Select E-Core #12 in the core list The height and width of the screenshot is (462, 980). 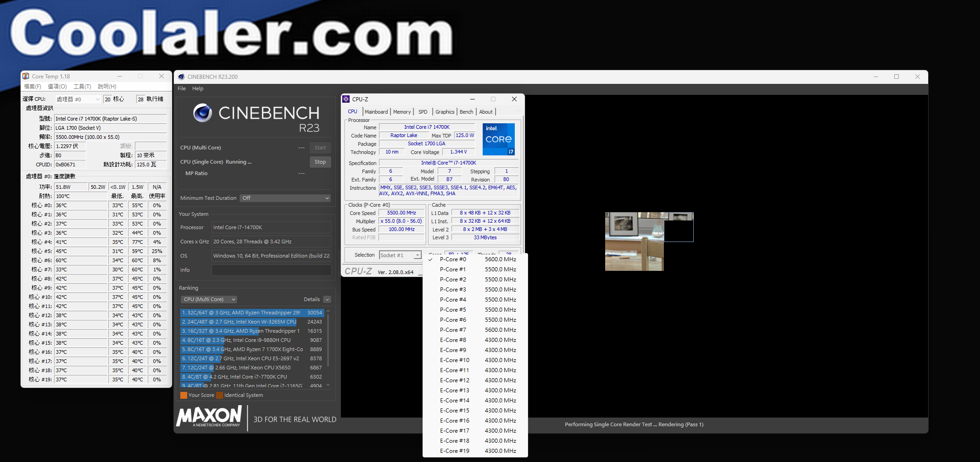[x=475, y=380]
